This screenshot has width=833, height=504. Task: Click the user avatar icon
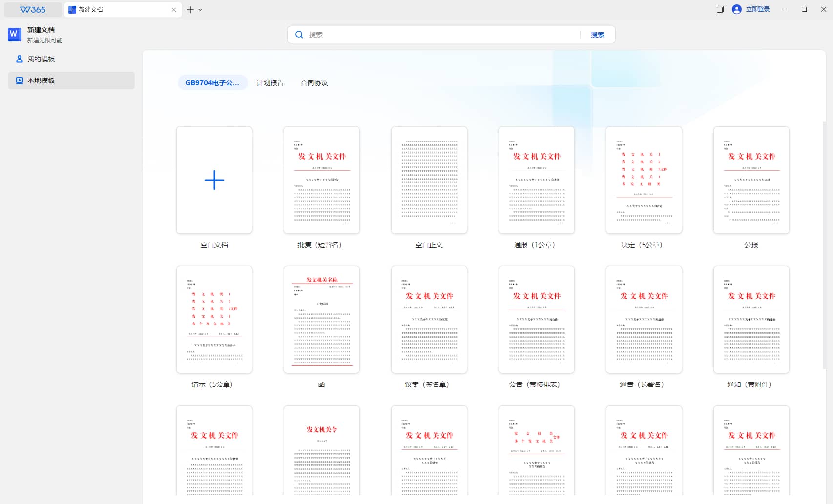736,9
